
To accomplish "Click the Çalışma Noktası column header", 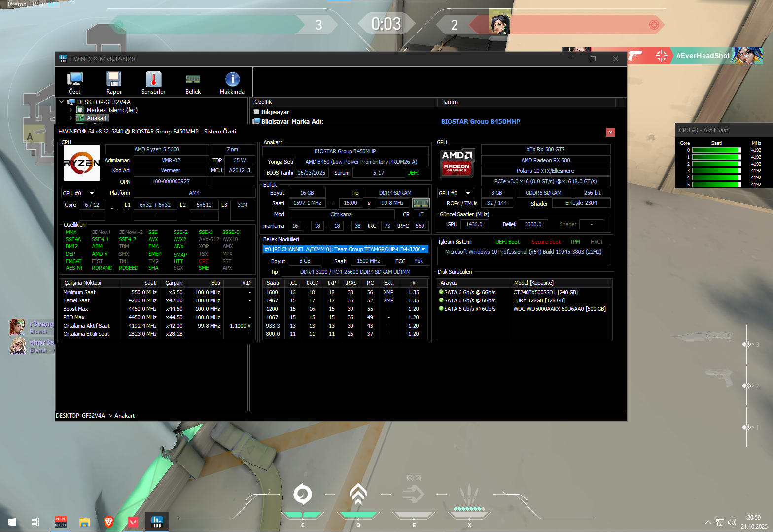I will tap(90, 283).
